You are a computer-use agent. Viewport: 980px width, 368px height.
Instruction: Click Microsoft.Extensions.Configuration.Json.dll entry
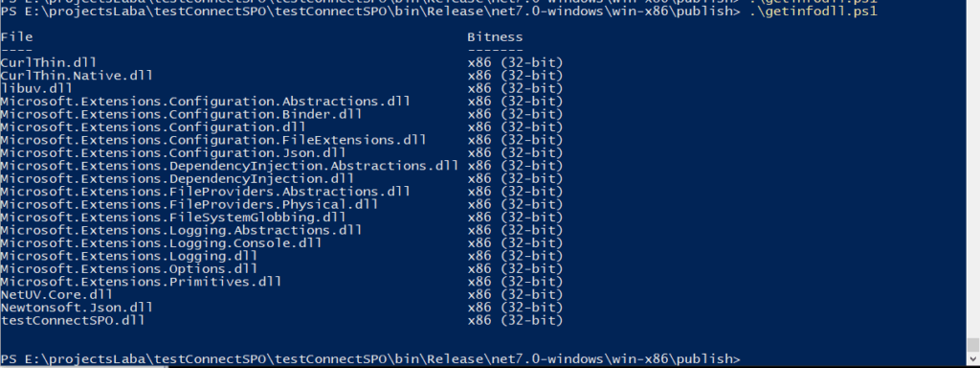coord(173,152)
